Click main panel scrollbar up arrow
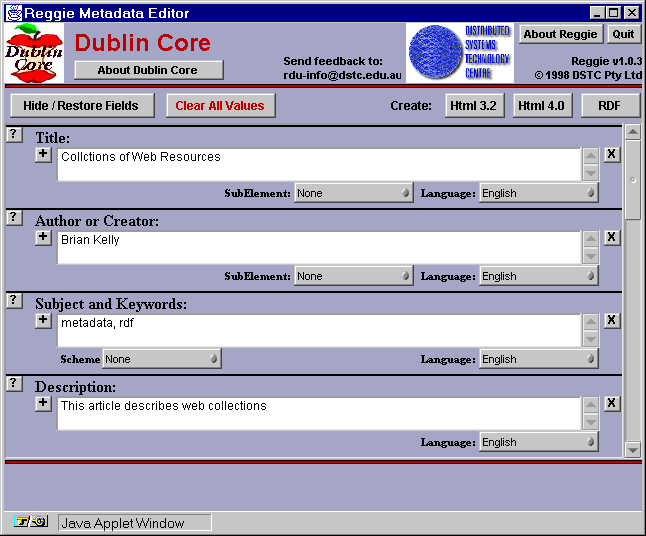The image size is (646, 536). click(x=633, y=132)
